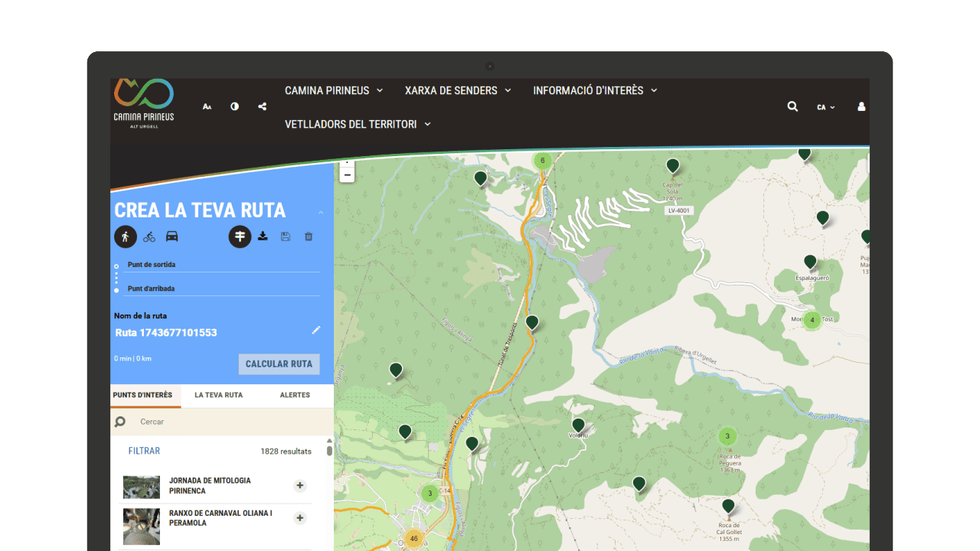The height and width of the screenshot is (551, 980).
Task: Switch to La Teva Ruta tab
Action: (x=218, y=396)
